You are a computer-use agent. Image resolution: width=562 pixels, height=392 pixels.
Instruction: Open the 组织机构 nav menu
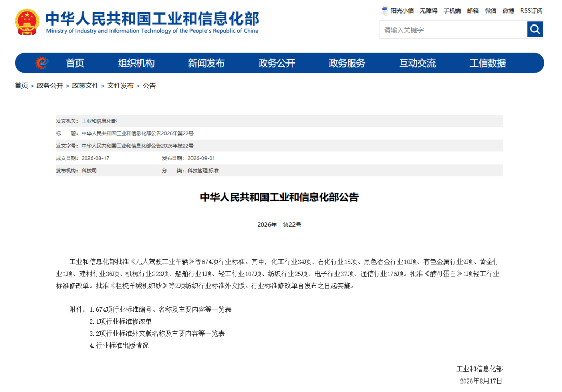(x=136, y=63)
